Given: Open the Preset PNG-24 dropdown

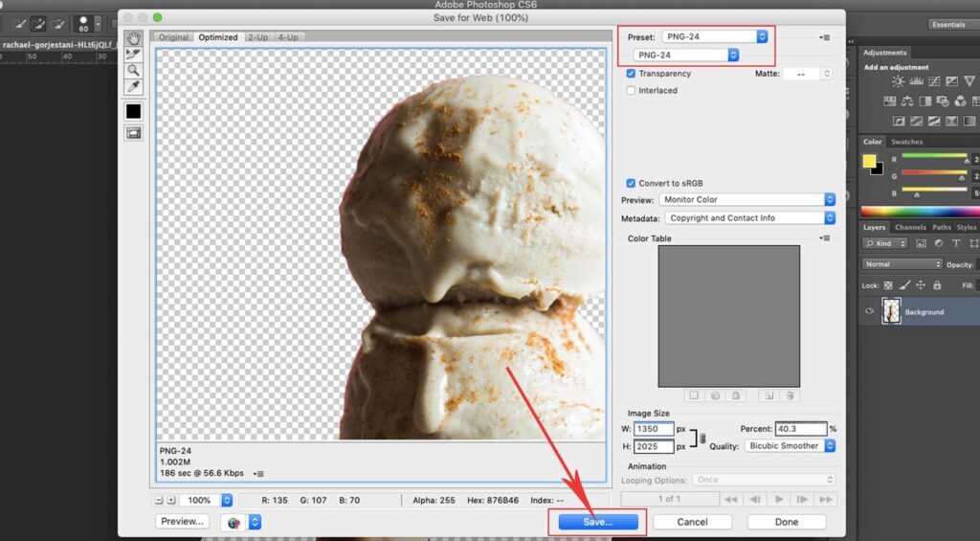Looking at the screenshot, I should (x=715, y=36).
